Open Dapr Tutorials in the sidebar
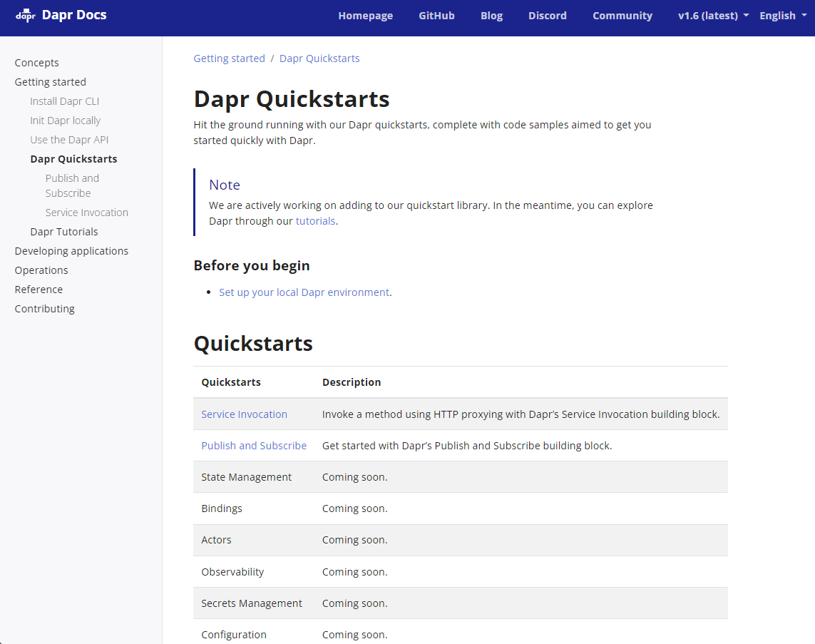The image size is (815, 644). tap(64, 232)
